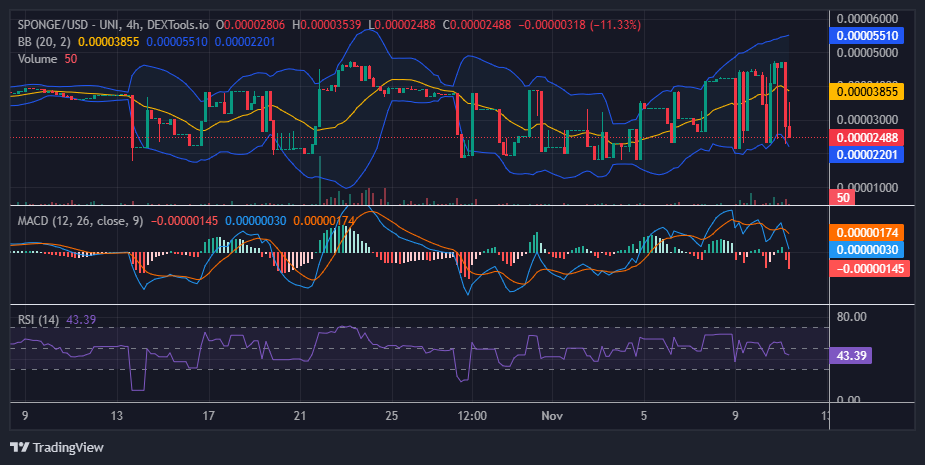Image resolution: width=925 pixels, height=465 pixels.
Task: Click the red 0.00002488 current price tag
Action: coord(867,137)
